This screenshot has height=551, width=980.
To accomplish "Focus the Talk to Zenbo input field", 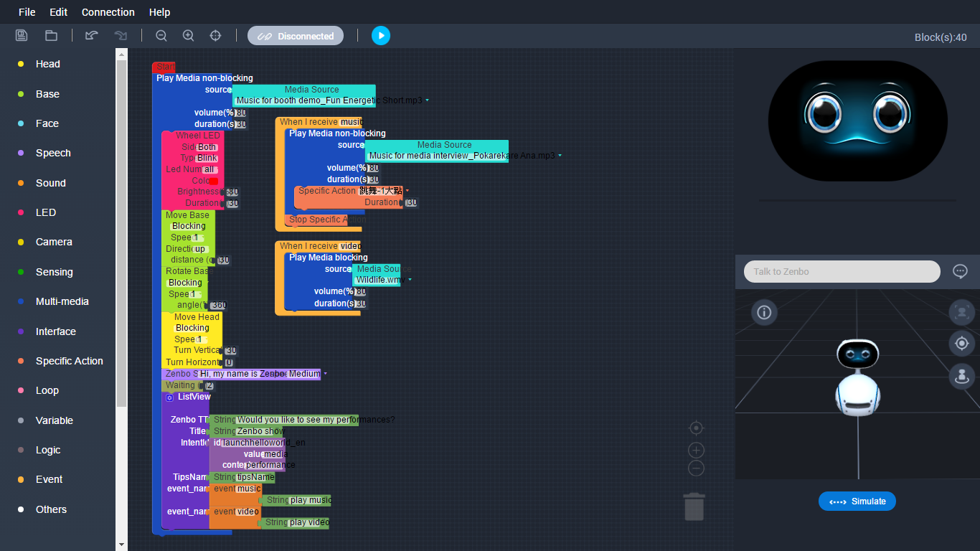I will click(842, 271).
